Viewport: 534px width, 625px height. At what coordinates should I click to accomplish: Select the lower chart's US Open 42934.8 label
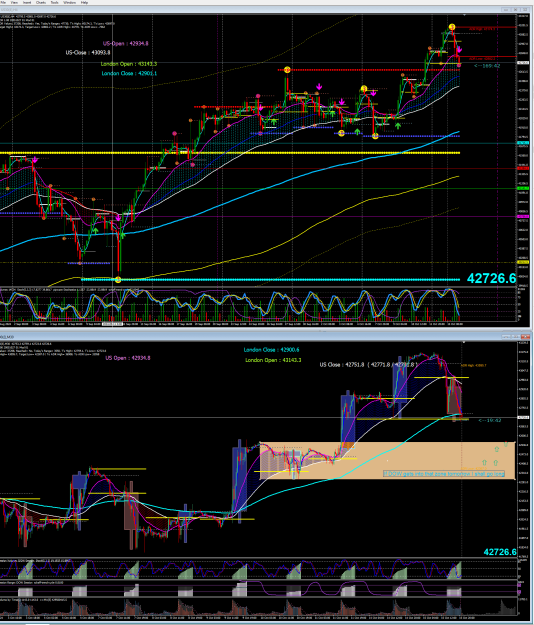(128, 358)
